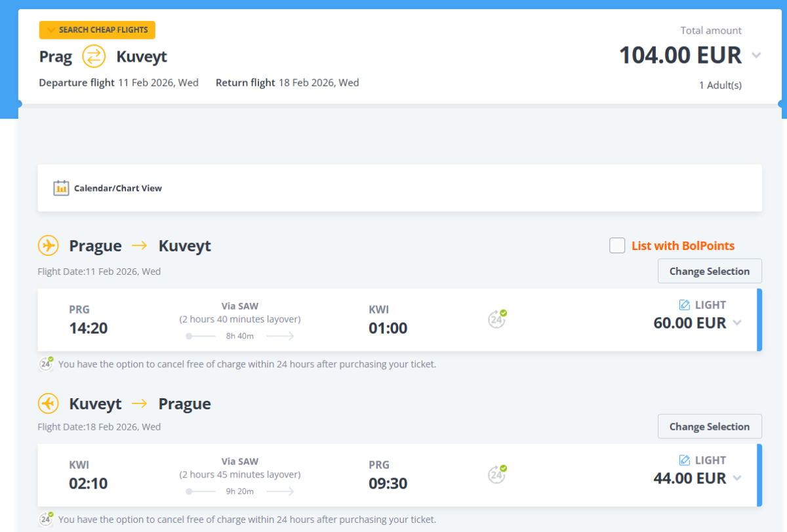Click the edit icon beside 44.00 EUR LIGHT
The image size is (787, 532).
point(685,460)
